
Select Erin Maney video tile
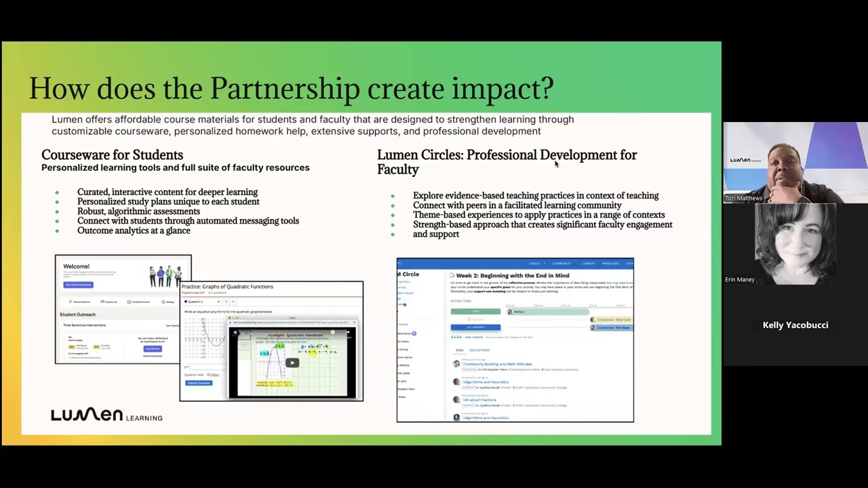[795, 244]
